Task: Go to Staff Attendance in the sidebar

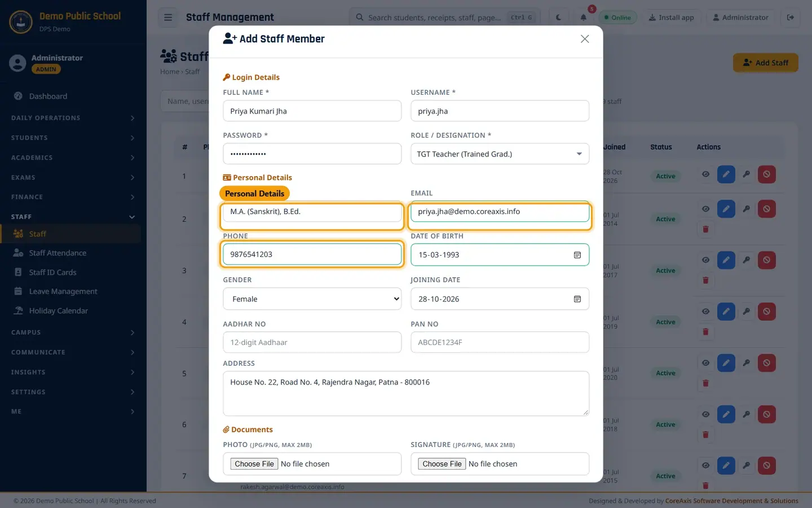Action: coord(70,253)
